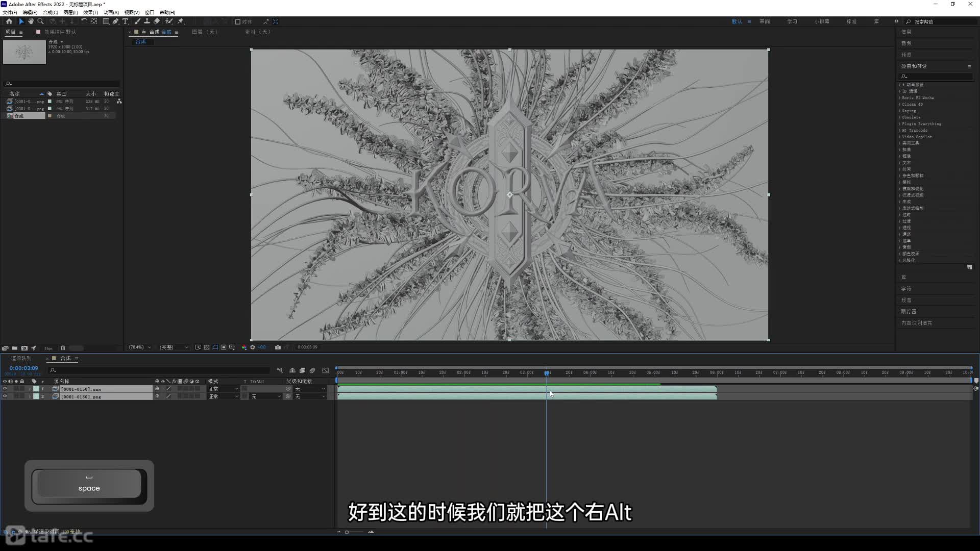Select the Rectangle shape tool
The height and width of the screenshot is (551, 980).
[106, 21]
